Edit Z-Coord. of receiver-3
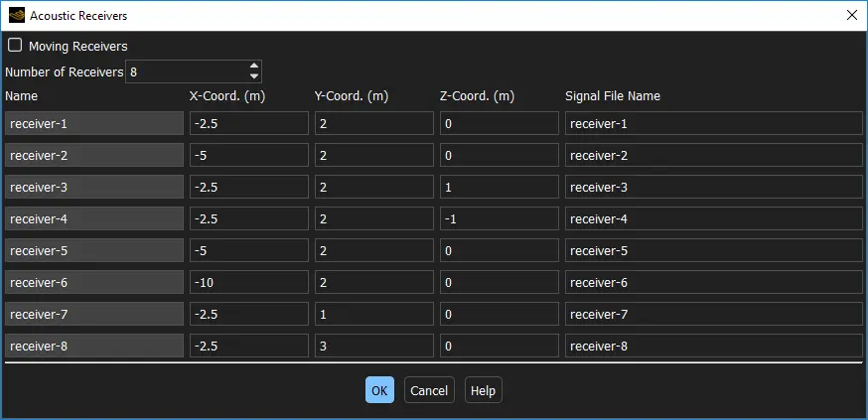Screen dimensions: 868x420 [499, 187]
